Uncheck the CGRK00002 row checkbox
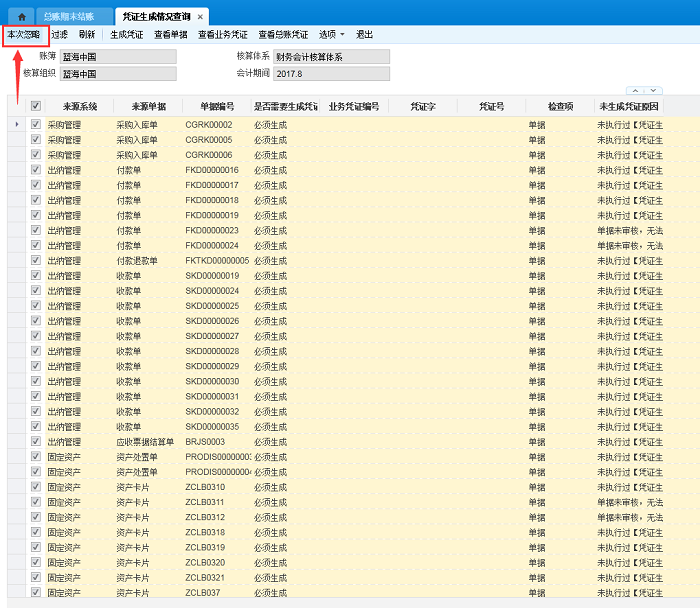The image size is (700, 608). click(36, 125)
